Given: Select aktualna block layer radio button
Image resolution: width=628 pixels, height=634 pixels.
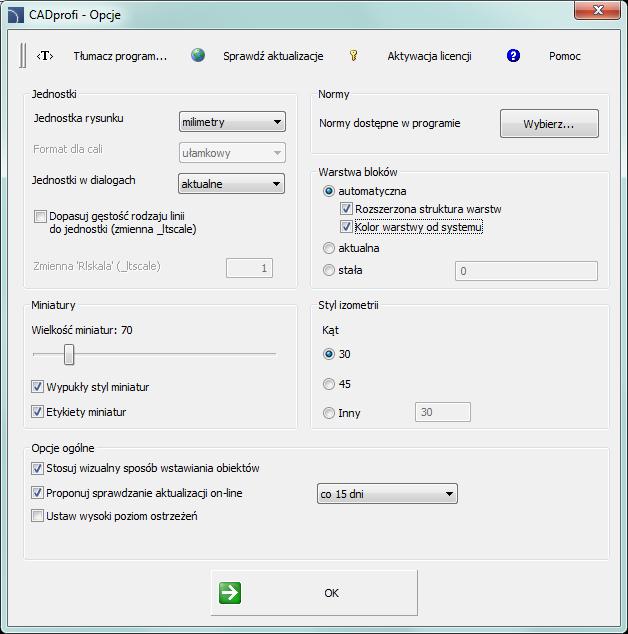Looking at the screenshot, I should 329,247.
